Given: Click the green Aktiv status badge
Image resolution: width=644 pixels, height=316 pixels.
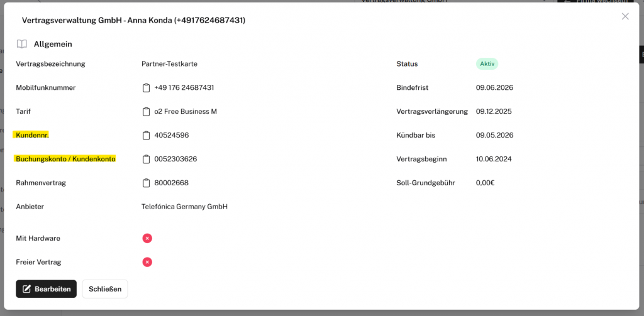Looking at the screenshot, I should [487, 64].
